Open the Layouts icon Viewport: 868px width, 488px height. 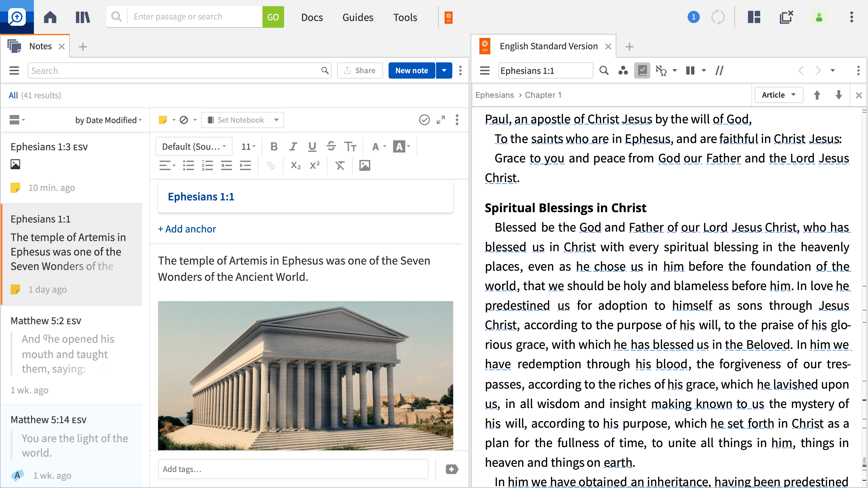[754, 17]
